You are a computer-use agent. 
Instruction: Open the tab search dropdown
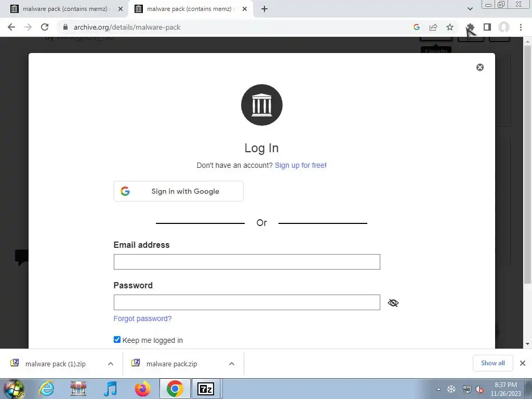(470, 9)
